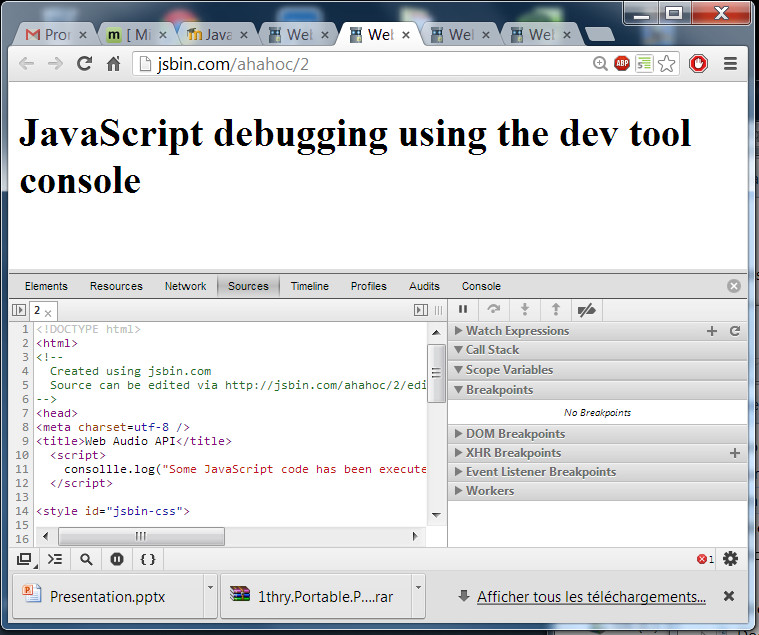Open a new browser tab
Screen dimensions: 759x635
coord(599,34)
